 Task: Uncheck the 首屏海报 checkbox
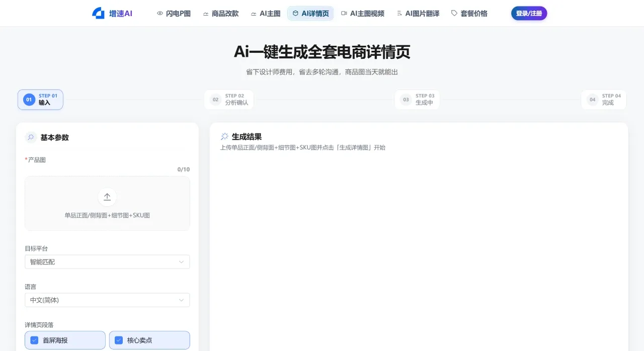pos(34,340)
